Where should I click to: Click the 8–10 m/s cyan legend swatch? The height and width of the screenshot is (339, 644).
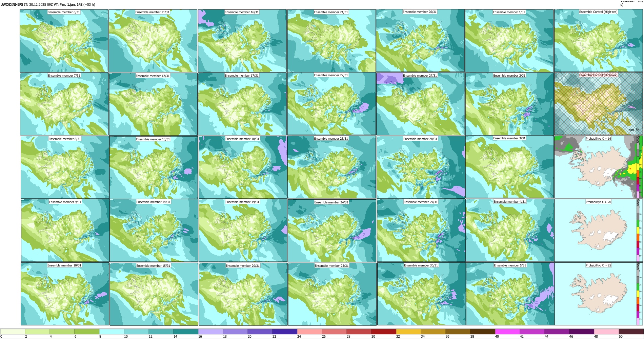(x=112, y=332)
